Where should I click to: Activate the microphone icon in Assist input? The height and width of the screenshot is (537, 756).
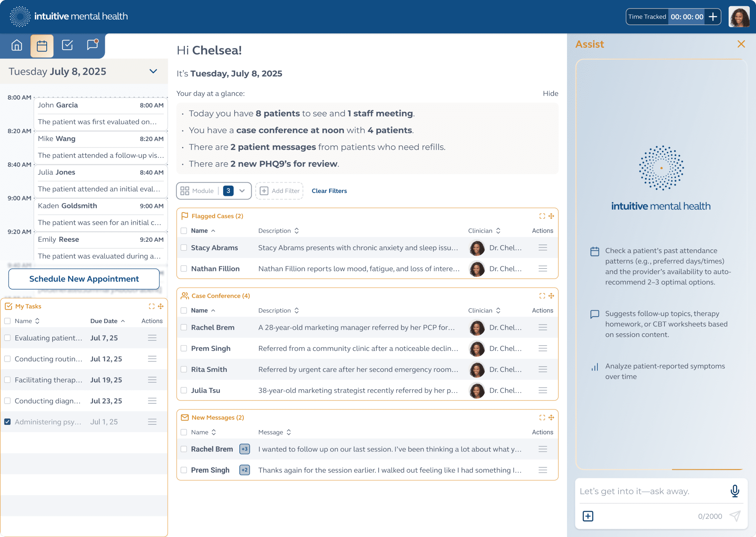(734, 491)
